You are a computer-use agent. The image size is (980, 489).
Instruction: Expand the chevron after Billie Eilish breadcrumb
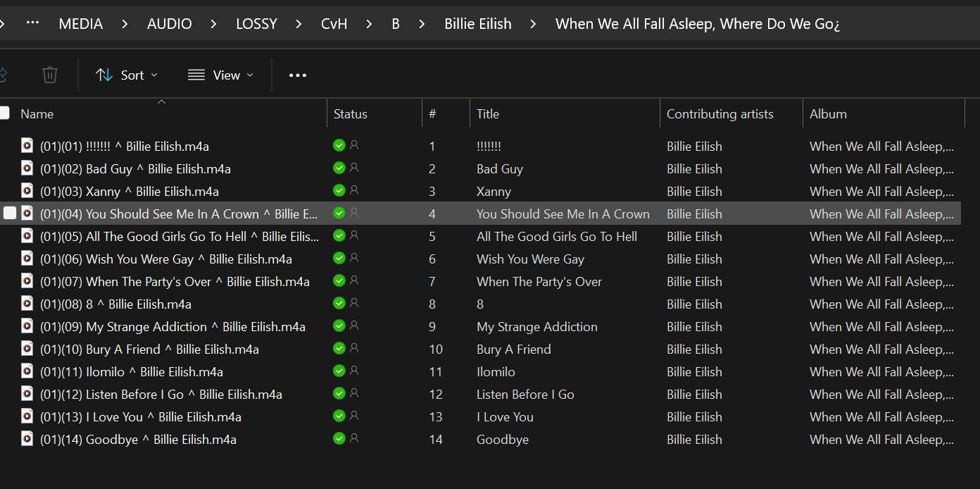point(533,24)
